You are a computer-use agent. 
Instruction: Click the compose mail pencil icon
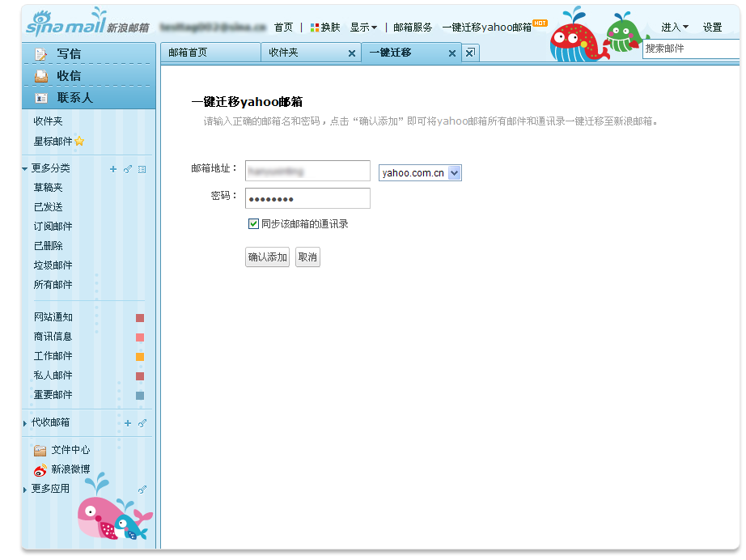[x=41, y=54]
